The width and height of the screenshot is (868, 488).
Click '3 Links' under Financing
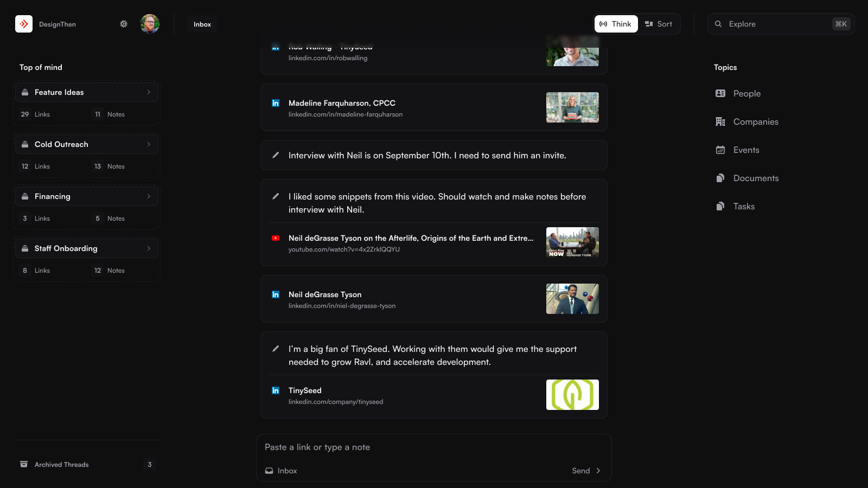click(x=36, y=219)
